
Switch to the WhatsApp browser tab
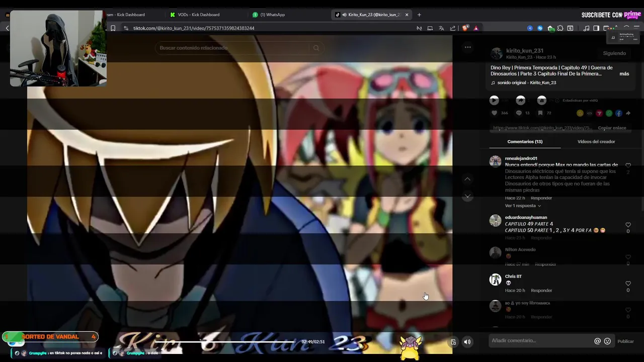[272, 15]
